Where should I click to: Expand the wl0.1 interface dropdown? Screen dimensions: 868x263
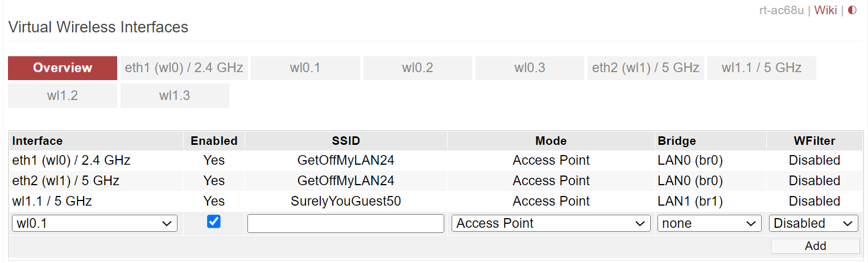(94, 223)
